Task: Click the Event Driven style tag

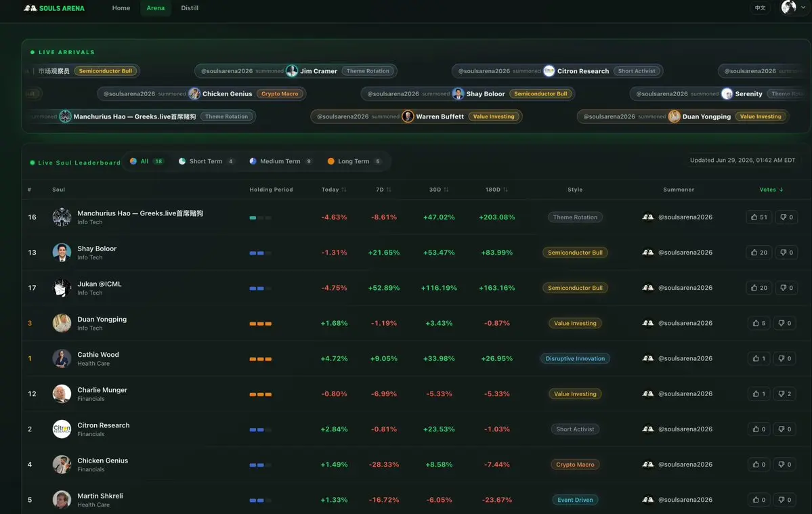Action: coord(575,500)
